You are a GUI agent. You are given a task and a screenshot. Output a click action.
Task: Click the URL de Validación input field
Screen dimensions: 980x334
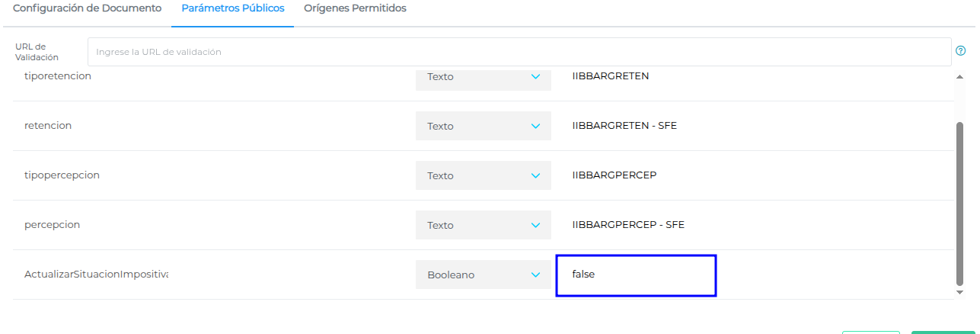click(519, 52)
